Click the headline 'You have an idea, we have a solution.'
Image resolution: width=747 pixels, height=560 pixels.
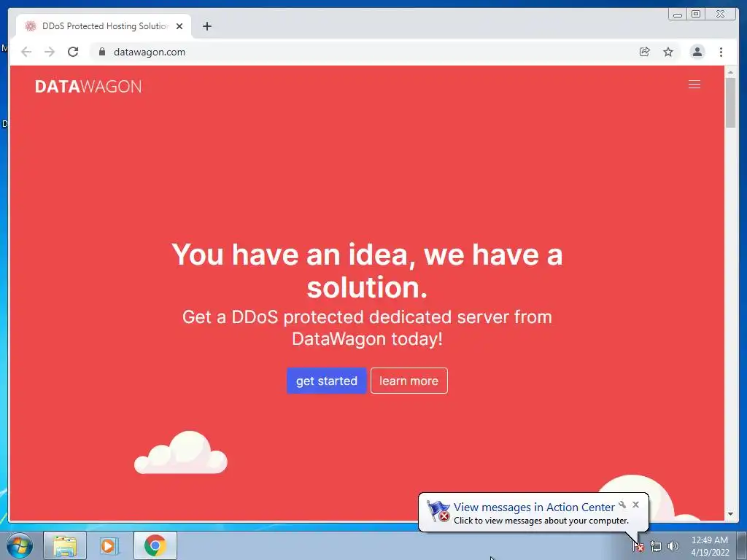point(368,271)
